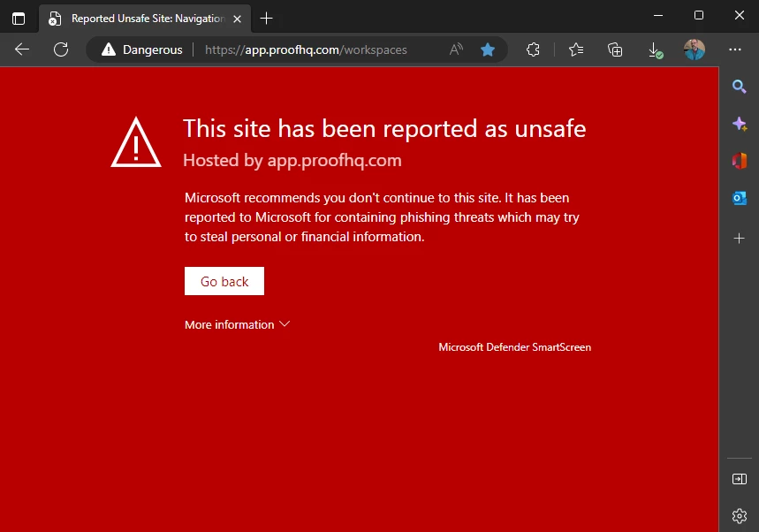Add sidebar app with plus icon
Image resolution: width=759 pixels, height=532 pixels.
(740, 239)
